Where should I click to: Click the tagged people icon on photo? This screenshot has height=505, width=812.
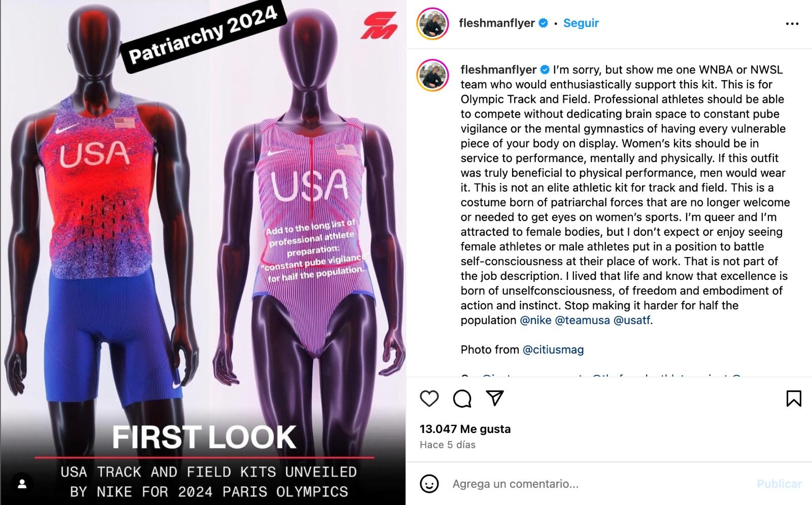[22, 484]
